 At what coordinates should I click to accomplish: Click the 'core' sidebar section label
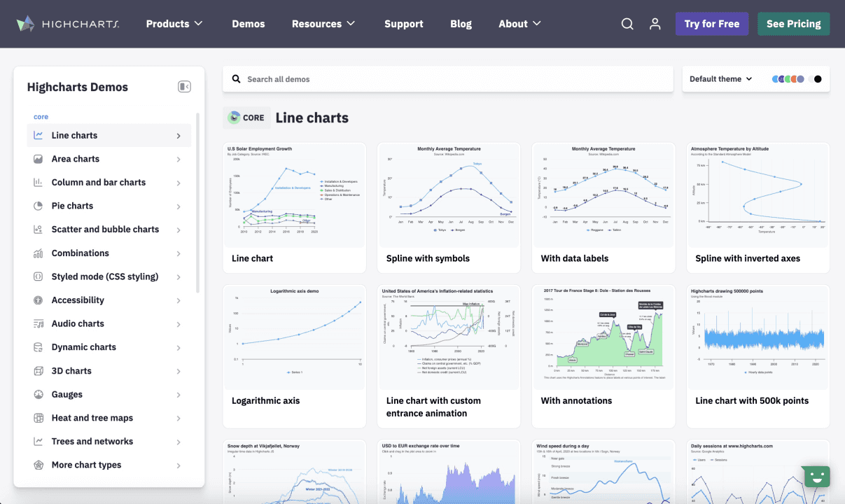41,117
